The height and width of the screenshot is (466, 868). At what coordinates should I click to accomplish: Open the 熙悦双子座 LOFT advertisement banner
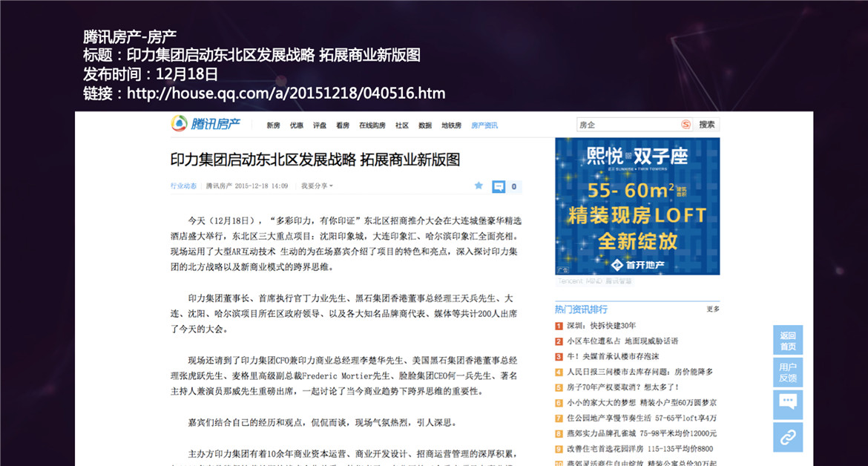click(x=637, y=206)
